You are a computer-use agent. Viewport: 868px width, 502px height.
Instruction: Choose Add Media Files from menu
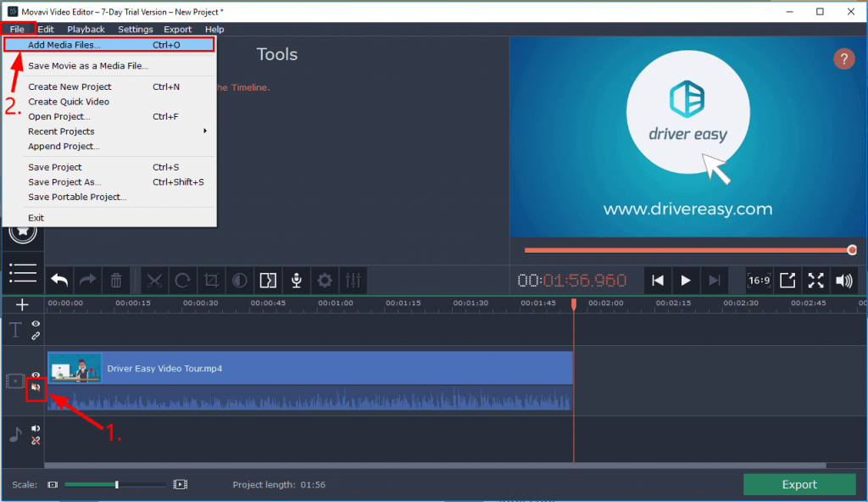tap(109, 45)
